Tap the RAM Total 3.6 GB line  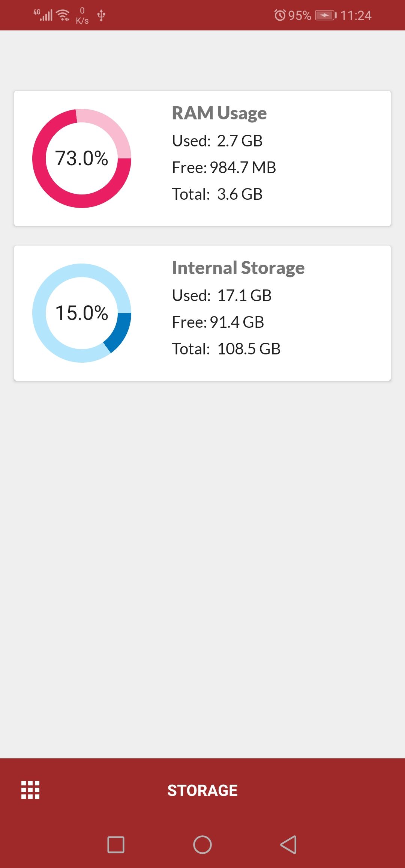click(x=217, y=194)
